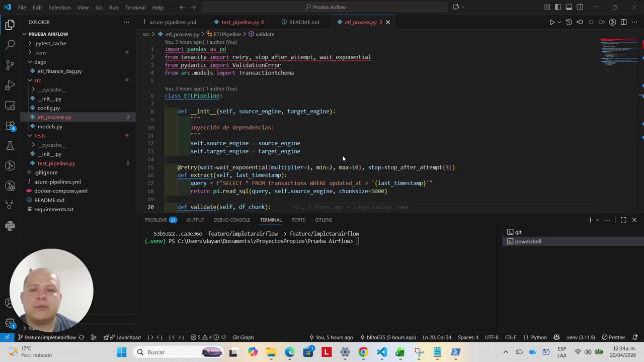Click the feature/impletarairflow branch in status bar

click(49, 337)
